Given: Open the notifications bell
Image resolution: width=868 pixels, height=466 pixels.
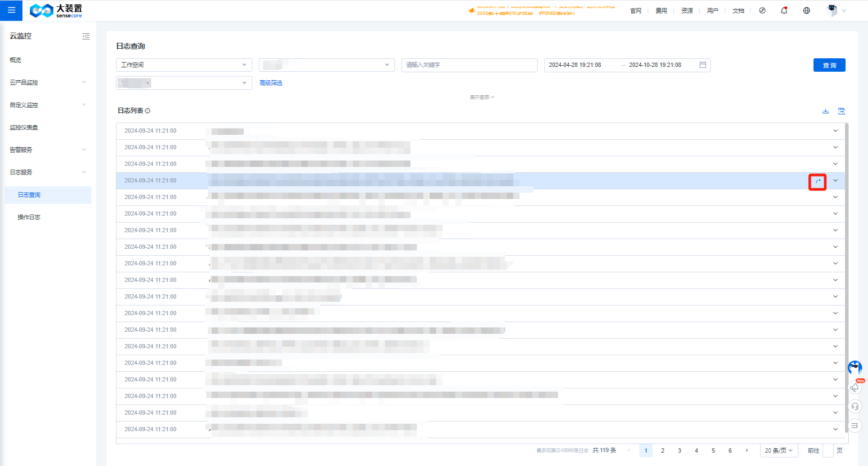Looking at the screenshot, I should pos(784,10).
